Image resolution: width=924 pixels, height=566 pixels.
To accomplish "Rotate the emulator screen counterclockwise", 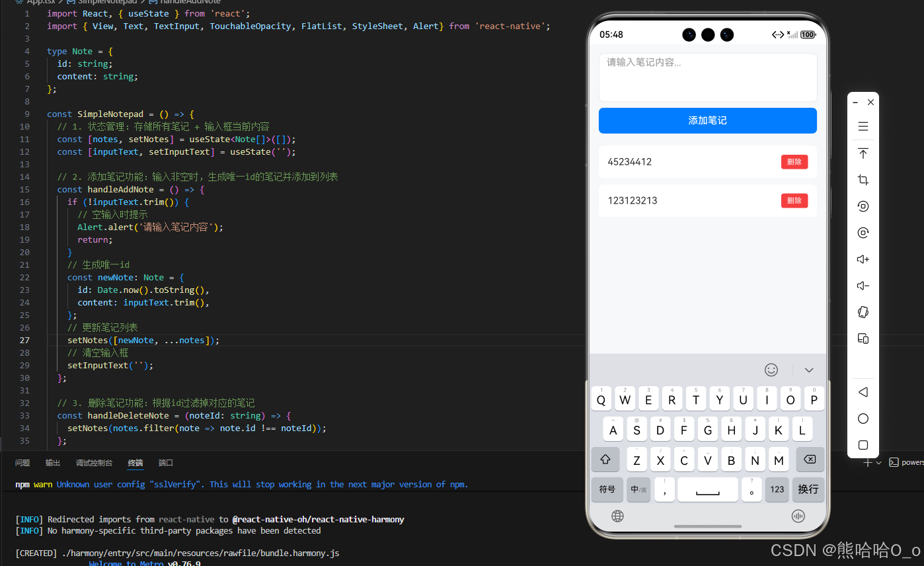I will 863,206.
